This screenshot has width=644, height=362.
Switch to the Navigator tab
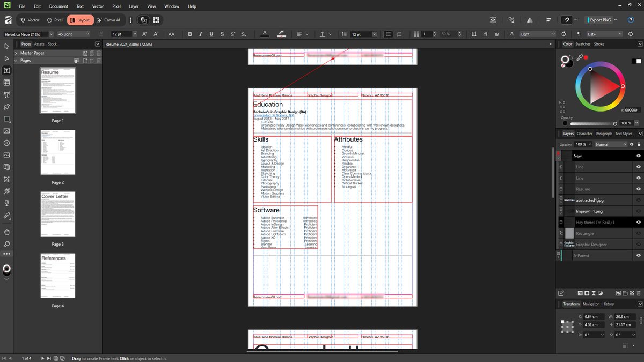pos(591,304)
